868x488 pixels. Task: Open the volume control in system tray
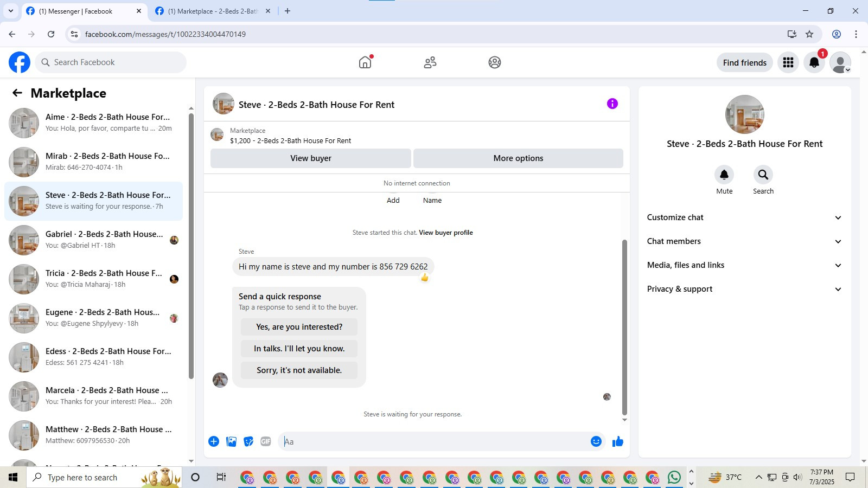click(797, 477)
